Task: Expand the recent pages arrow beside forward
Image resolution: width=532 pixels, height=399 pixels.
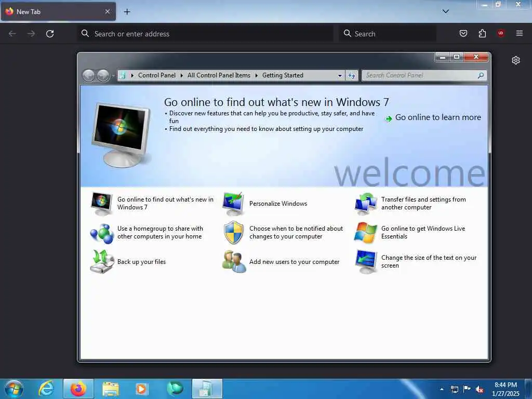Action: [113, 76]
